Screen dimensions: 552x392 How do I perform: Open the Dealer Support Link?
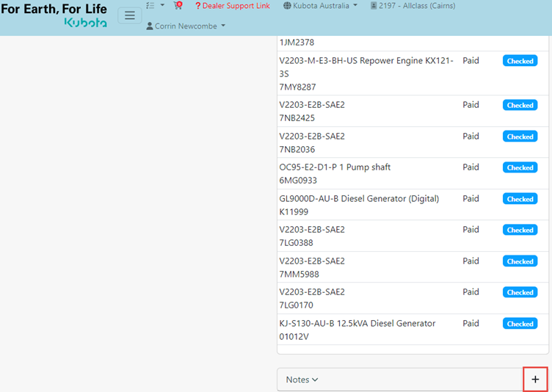coord(232,6)
